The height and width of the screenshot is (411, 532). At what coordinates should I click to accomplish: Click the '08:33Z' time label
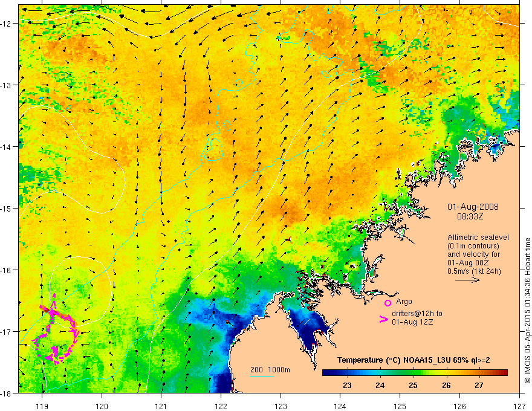[470, 216]
